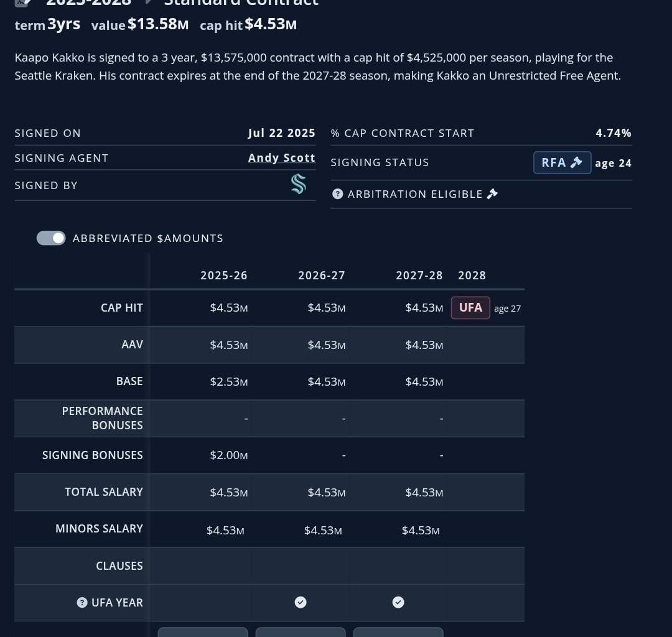Click the 4.74% cap percentage value
Image resolution: width=672 pixels, height=637 pixels.
[614, 133]
